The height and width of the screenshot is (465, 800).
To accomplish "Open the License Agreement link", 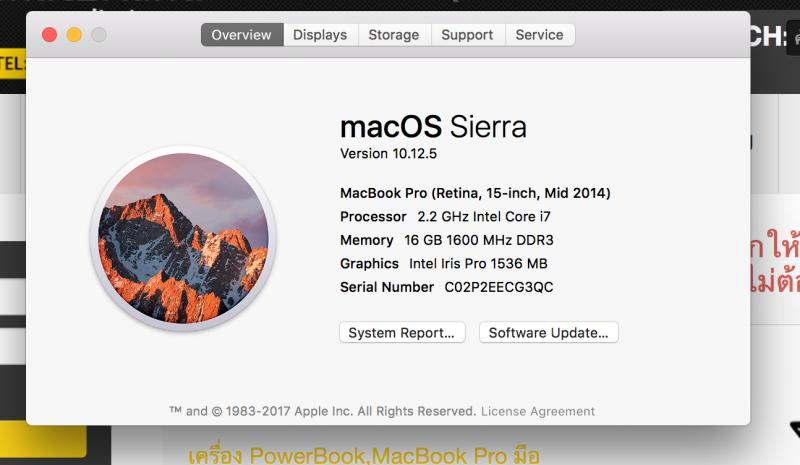I will point(538,411).
